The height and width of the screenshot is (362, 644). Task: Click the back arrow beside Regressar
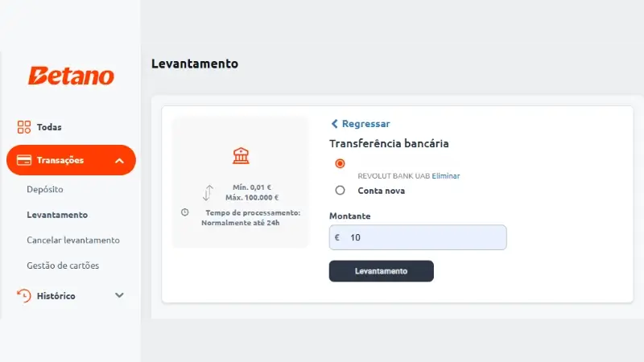(335, 124)
